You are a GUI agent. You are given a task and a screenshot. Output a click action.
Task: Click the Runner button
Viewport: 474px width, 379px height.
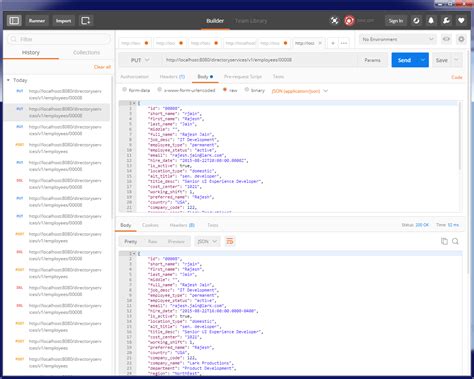(x=37, y=21)
